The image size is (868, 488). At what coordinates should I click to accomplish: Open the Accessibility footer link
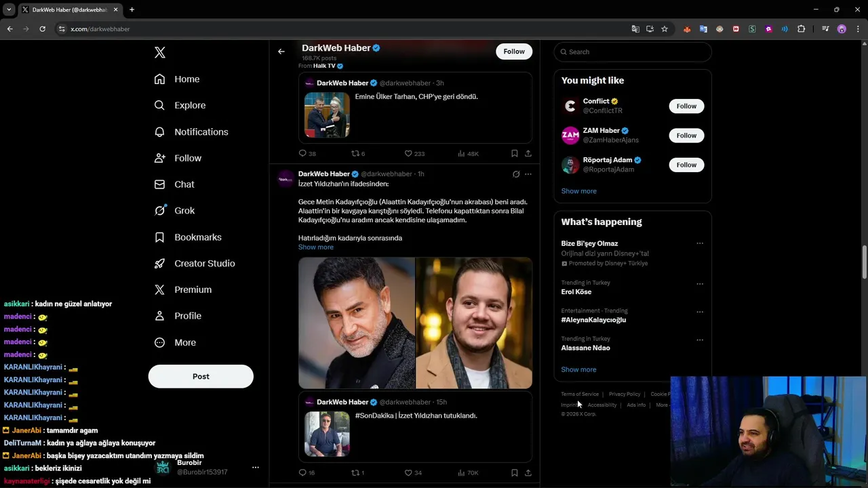602,405
